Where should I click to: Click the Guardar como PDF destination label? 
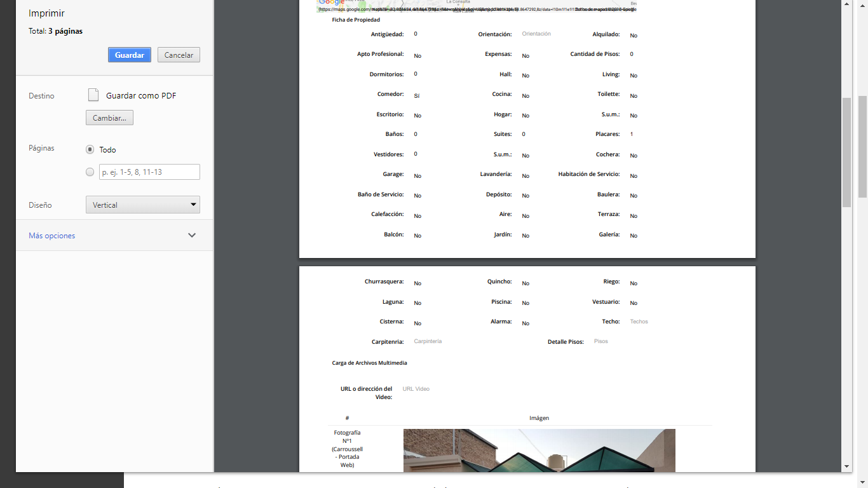(141, 96)
